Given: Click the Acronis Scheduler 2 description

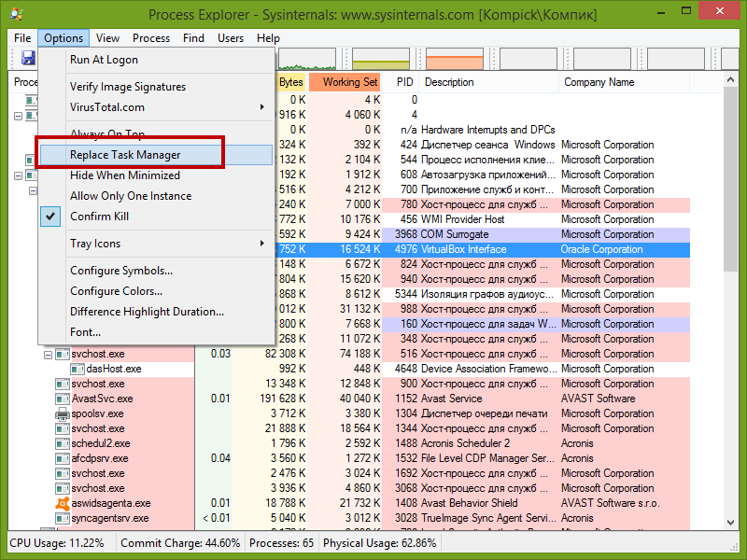Looking at the screenshot, I should click(465, 444).
